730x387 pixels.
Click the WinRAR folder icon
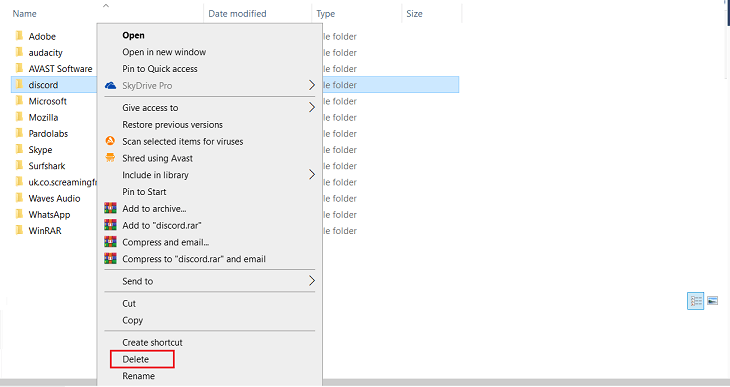coord(19,231)
